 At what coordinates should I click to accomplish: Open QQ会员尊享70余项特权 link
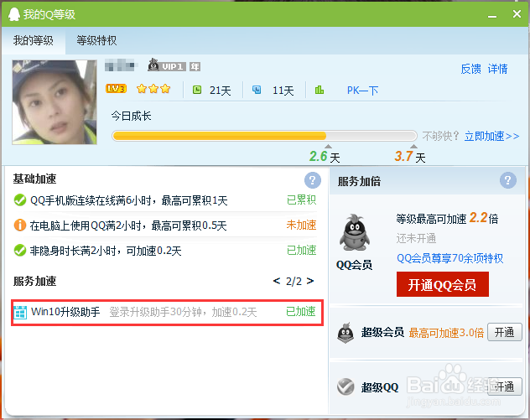(449, 258)
